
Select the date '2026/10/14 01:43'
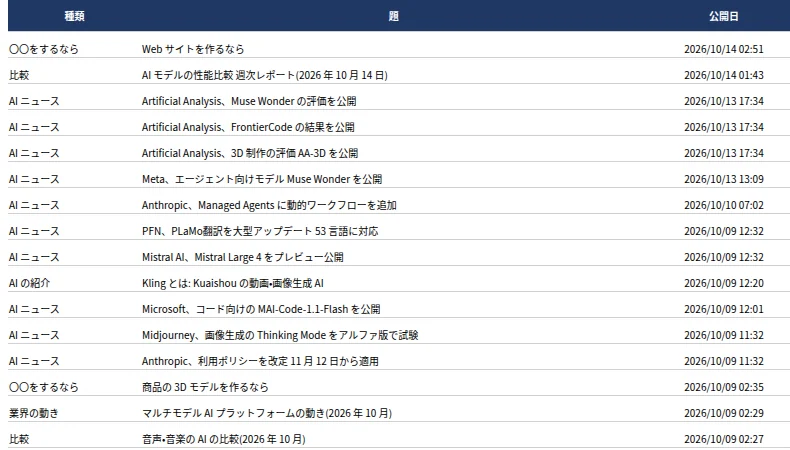pos(723,75)
